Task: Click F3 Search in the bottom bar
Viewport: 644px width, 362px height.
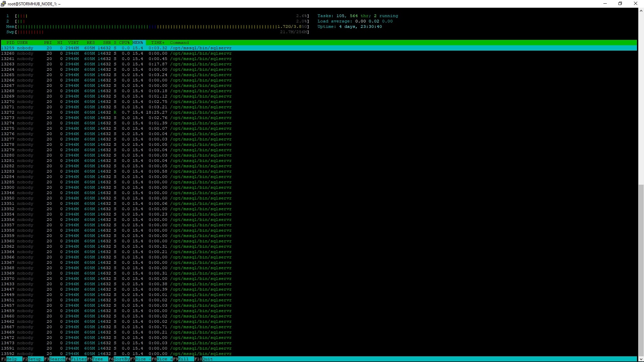Action: tap(55, 359)
